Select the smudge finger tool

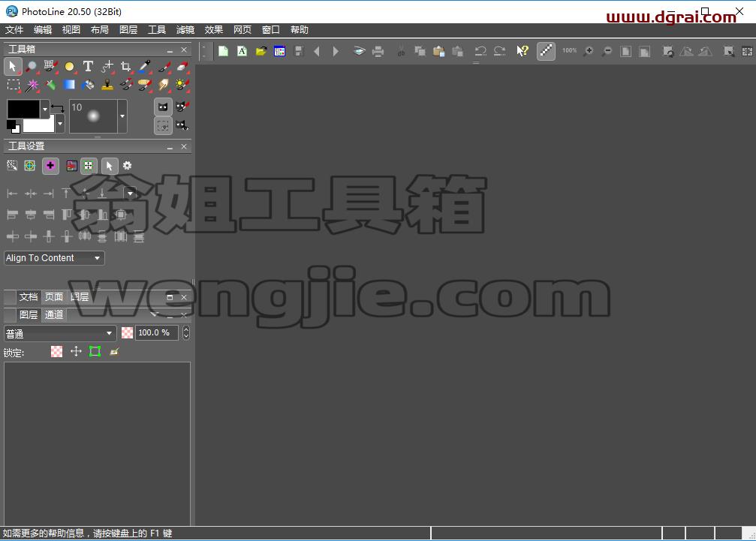(x=164, y=86)
